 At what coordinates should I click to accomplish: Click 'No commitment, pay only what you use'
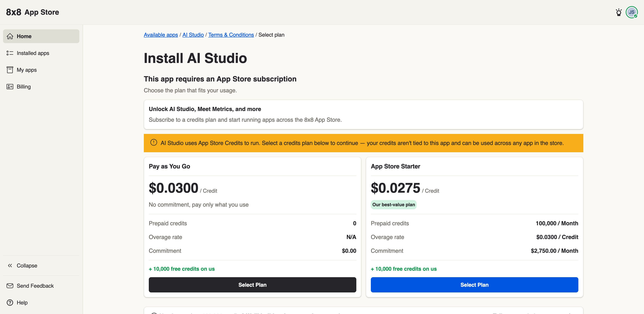pyautogui.click(x=199, y=205)
